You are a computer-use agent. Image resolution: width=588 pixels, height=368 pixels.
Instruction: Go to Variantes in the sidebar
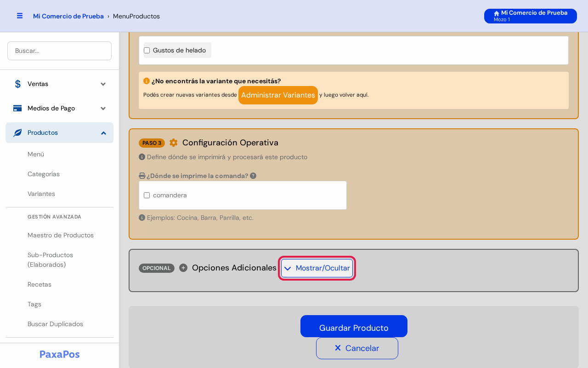41,194
